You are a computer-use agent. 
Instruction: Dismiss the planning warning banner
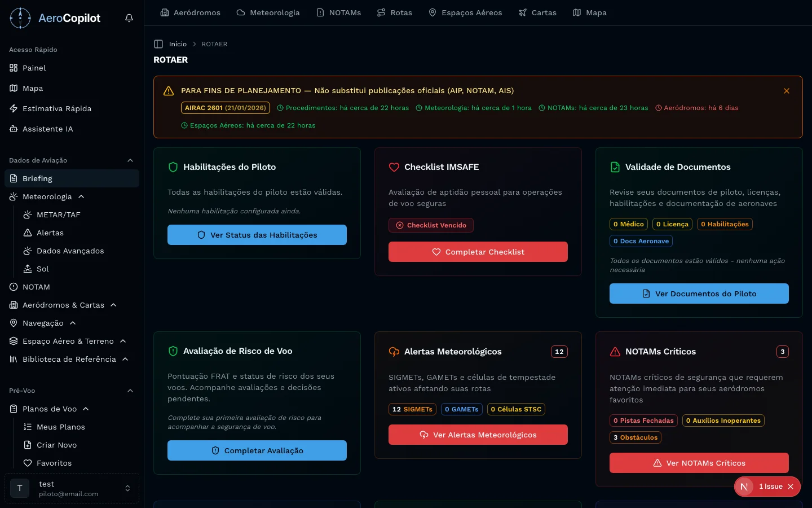[x=786, y=91]
